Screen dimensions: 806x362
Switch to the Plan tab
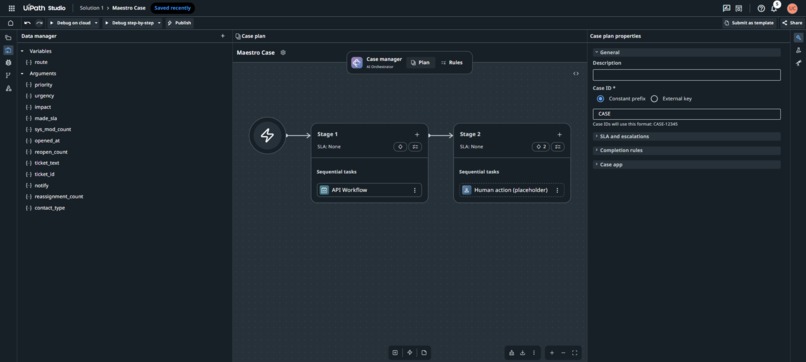420,62
